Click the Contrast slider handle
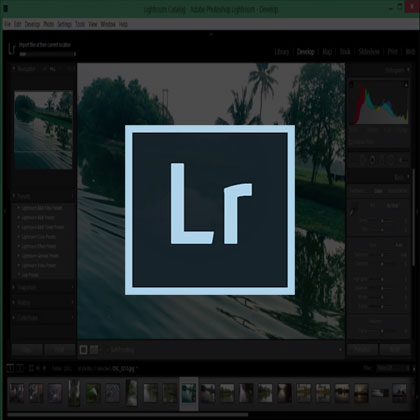This screenshot has height=420, width=420. [382, 264]
